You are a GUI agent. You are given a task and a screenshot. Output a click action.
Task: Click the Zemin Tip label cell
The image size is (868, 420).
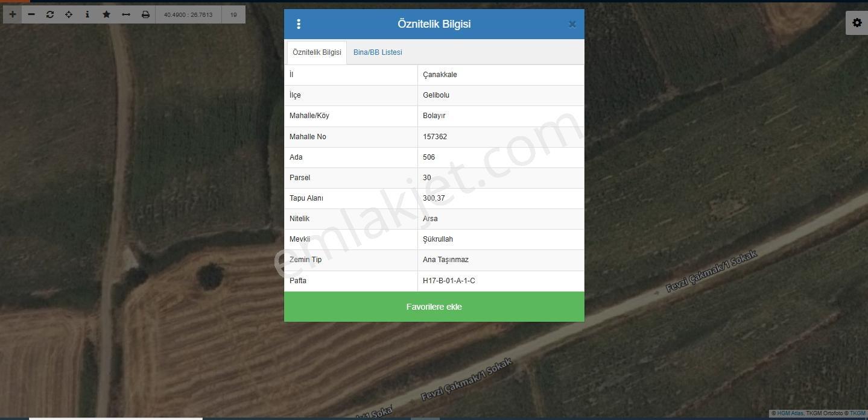pos(350,260)
